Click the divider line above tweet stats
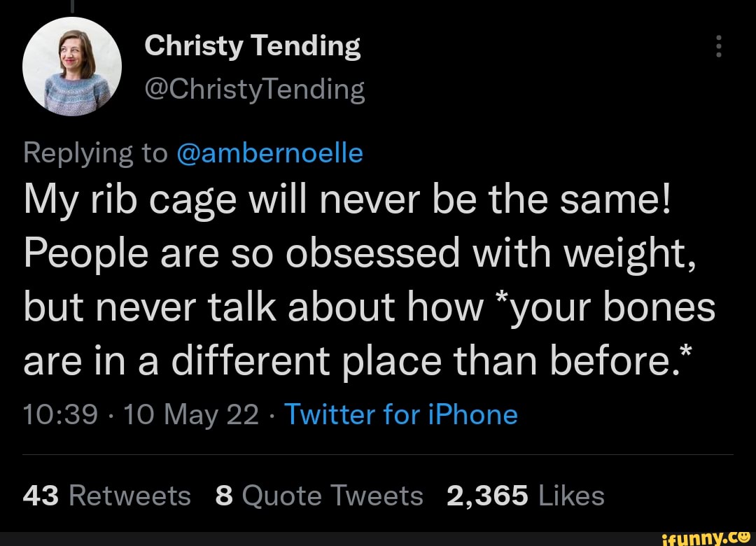The height and width of the screenshot is (546, 756). point(378,454)
